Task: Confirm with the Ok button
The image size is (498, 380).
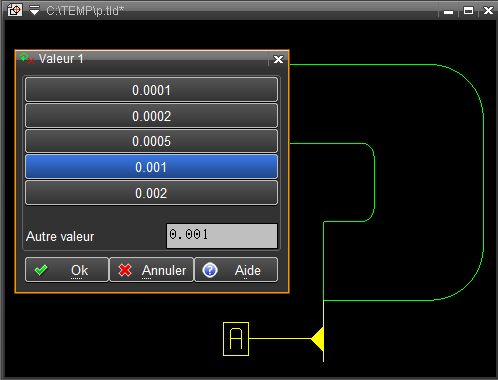Action: click(x=67, y=270)
